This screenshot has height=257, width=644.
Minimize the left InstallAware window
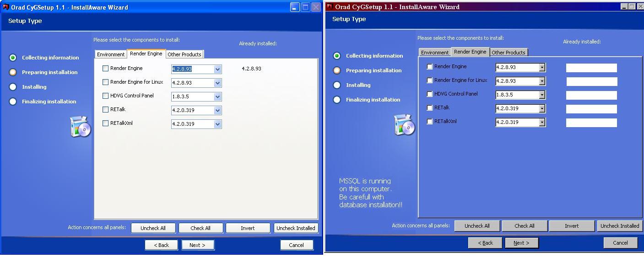pyautogui.click(x=295, y=7)
